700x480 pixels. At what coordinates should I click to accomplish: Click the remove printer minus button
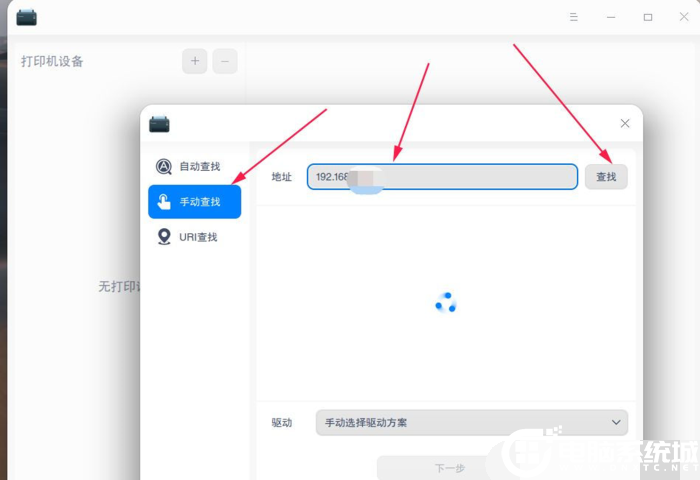(x=225, y=61)
